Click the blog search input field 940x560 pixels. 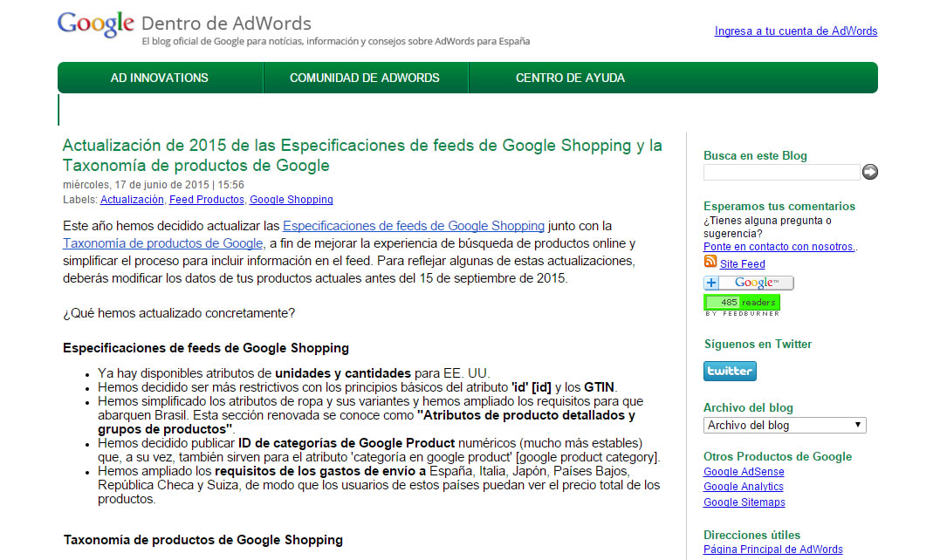pos(781,172)
